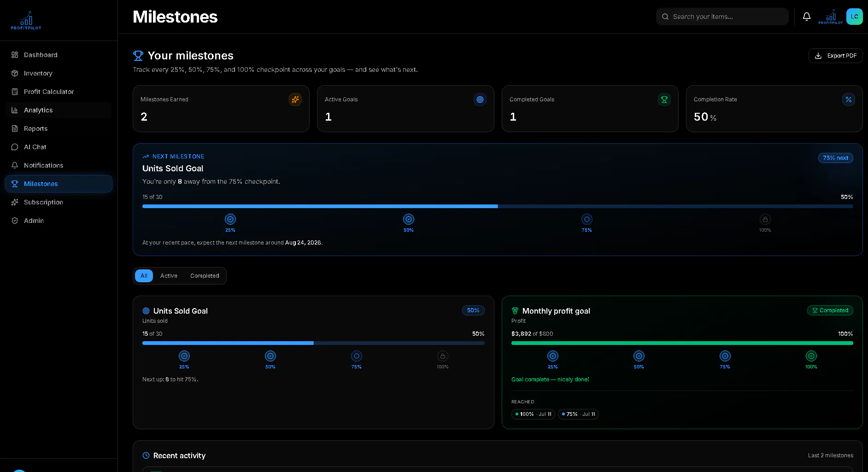Go to Notifications in the sidebar
Screen dimensions: 868x472
59,165
